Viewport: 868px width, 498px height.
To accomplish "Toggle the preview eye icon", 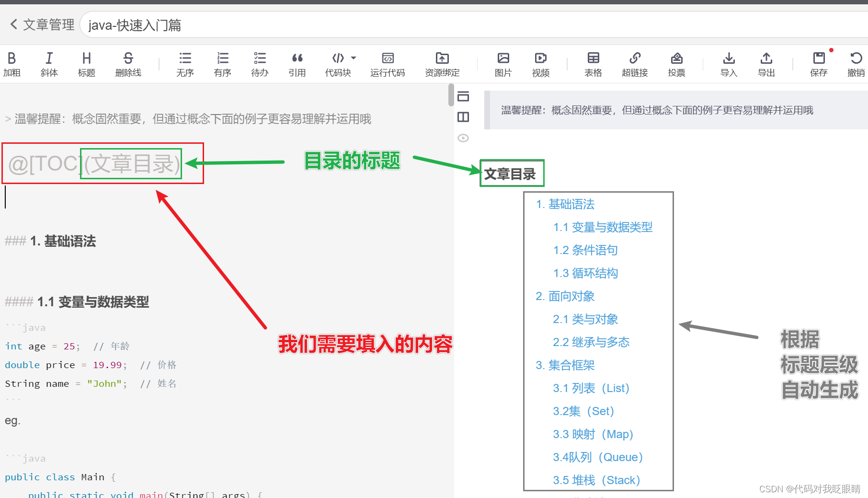I will point(463,138).
